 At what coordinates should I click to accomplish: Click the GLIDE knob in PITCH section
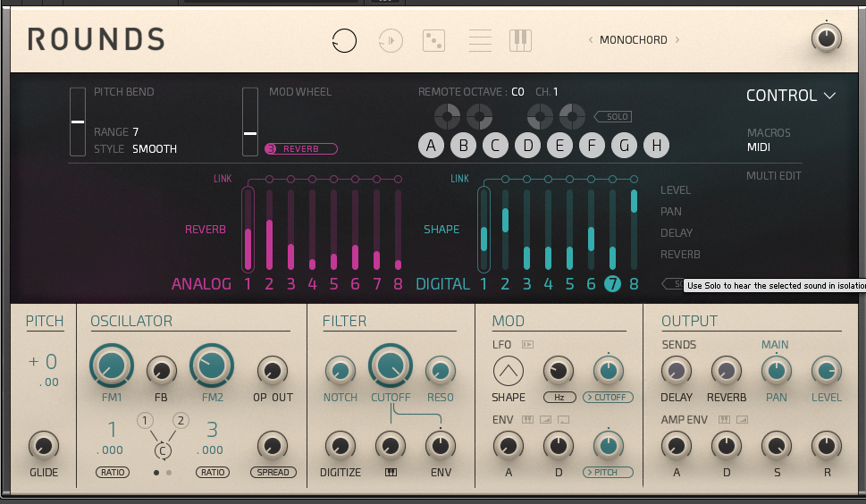point(43,446)
